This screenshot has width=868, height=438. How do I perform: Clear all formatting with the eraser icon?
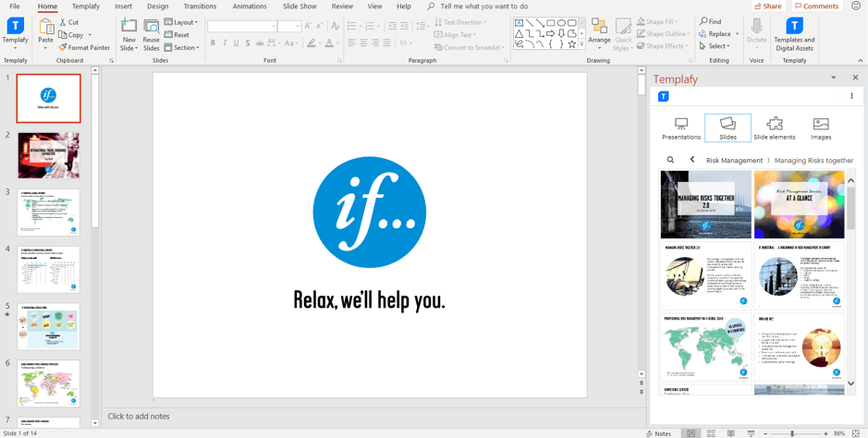(335, 26)
